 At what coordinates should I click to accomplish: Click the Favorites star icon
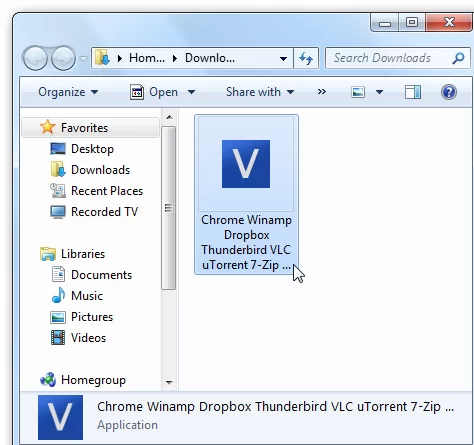48,127
